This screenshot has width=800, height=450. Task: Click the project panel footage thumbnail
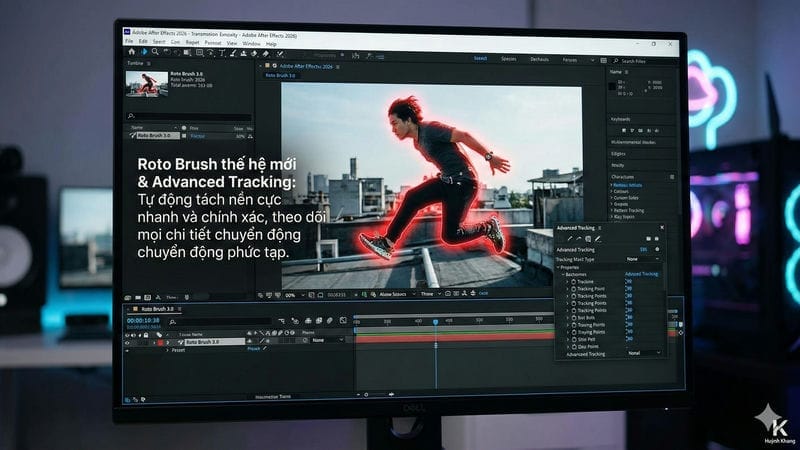coord(146,84)
